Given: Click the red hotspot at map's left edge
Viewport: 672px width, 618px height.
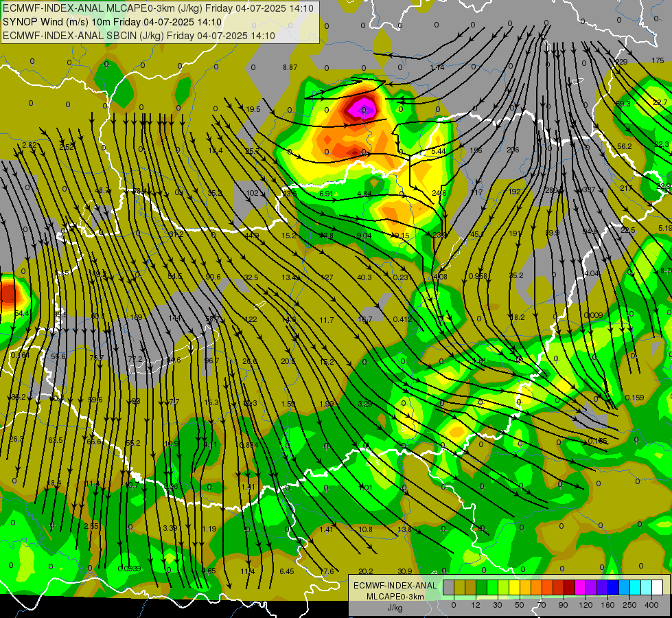Looking at the screenshot, I should 8,295.
